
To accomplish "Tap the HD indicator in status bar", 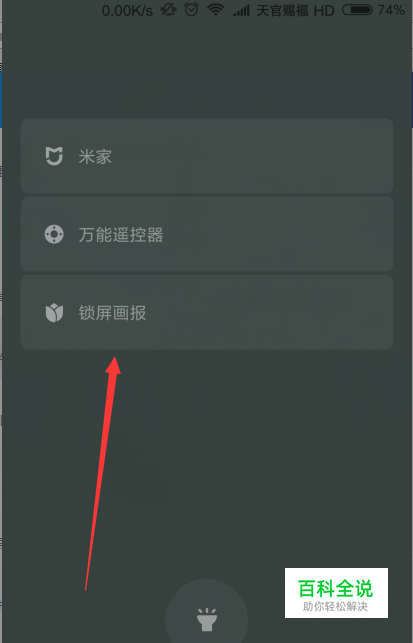I will click(x=324, y=10).
